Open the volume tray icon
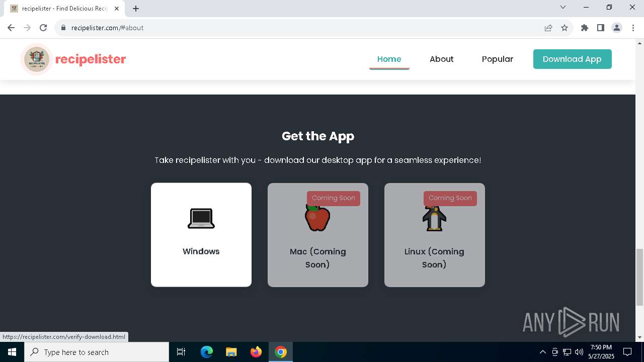 pos(579,352)
